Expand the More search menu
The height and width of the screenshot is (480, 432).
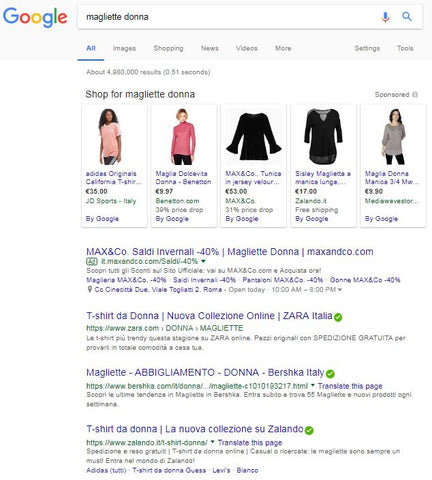pyautogui.click(x=283, y=48)
